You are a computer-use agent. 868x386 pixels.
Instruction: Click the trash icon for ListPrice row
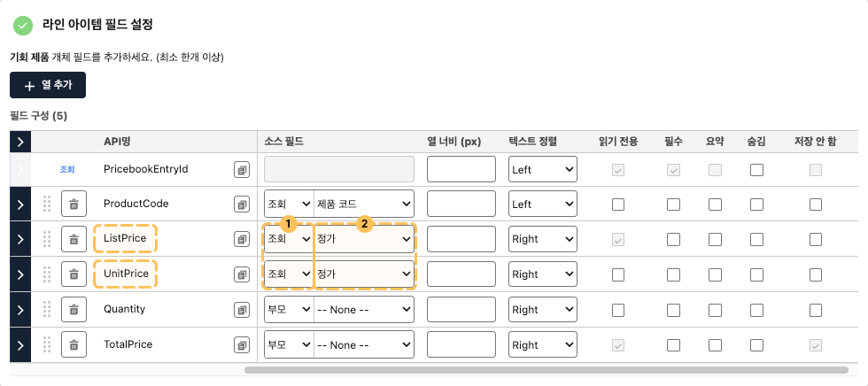(x=74, y=239)
